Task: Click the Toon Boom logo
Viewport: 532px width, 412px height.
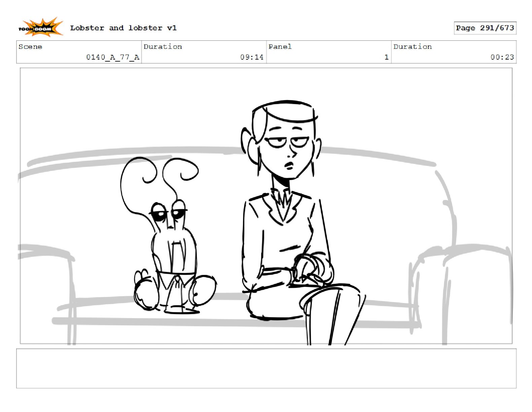Action: click(40, 27)
